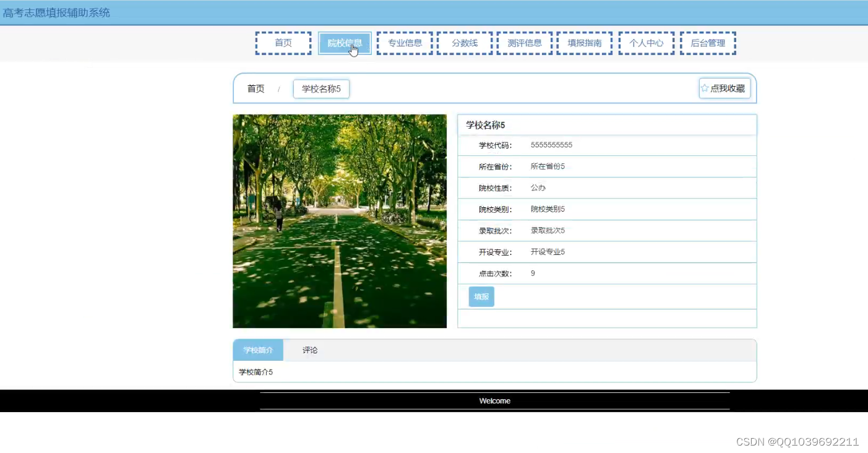
Task: Select the 院校信息 navigation item
Action: pos(345,43)
